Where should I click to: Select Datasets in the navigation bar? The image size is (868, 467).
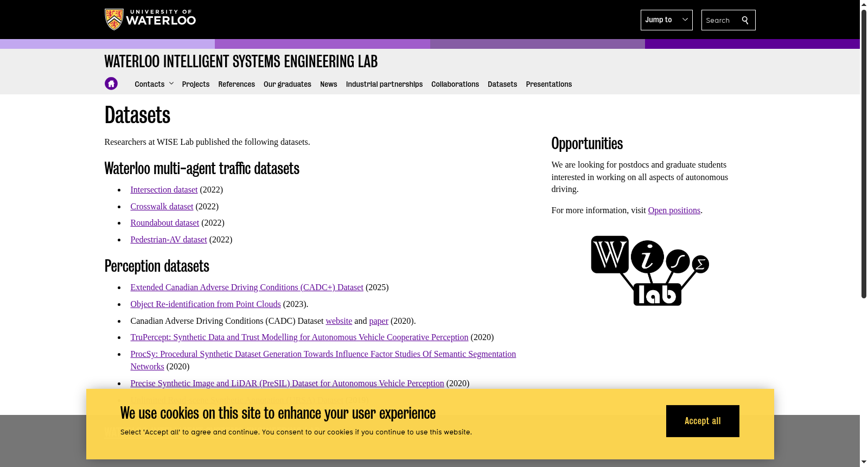click(x=502, y=84)
